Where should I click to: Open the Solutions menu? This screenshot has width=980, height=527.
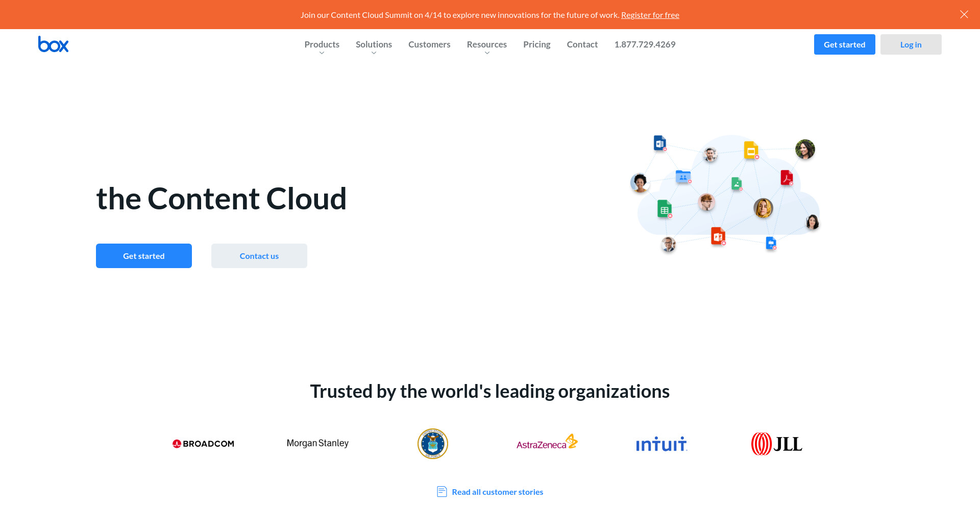374,44
